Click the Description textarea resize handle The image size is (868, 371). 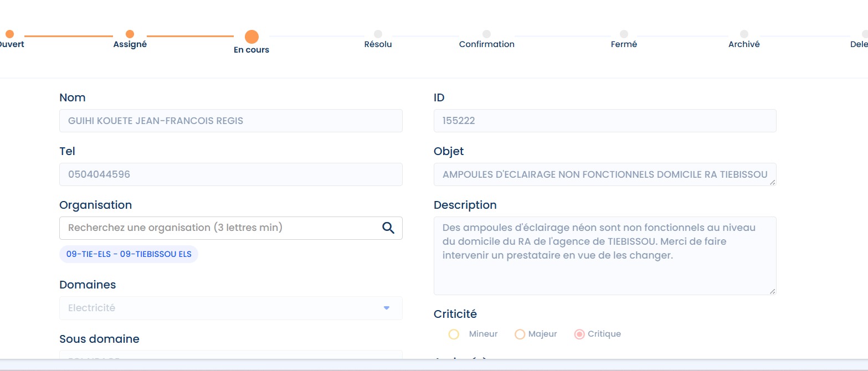click(x=772, y=291)
